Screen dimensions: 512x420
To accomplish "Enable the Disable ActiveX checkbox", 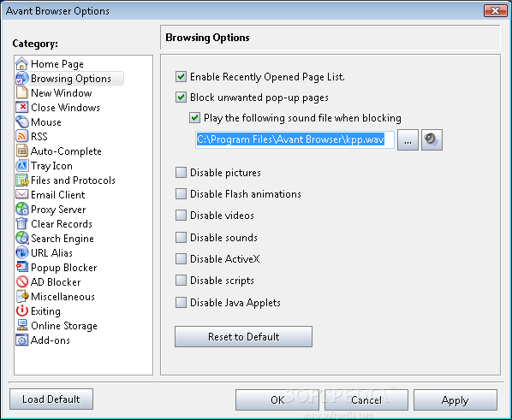I will pyautogui.click(x=181, y=259).
